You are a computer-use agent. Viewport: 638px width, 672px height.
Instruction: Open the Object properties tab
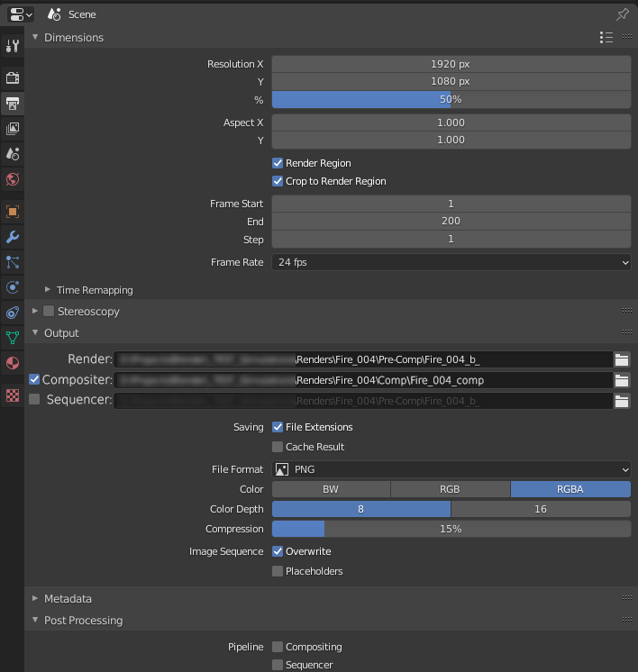pos(13,212)
